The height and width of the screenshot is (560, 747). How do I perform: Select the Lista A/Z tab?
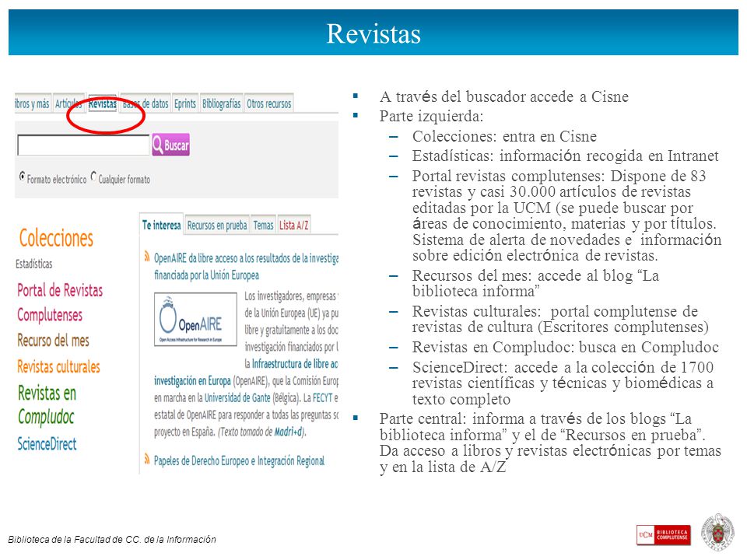(x=294, y=225)
